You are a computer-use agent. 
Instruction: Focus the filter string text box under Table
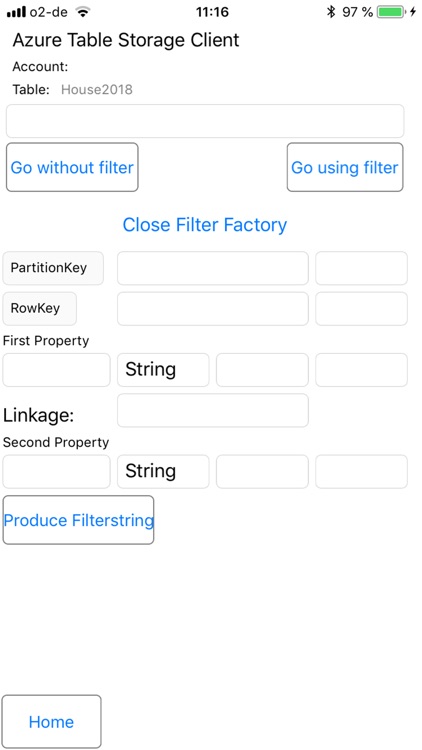pyautogui.click(x=205, y=121)
